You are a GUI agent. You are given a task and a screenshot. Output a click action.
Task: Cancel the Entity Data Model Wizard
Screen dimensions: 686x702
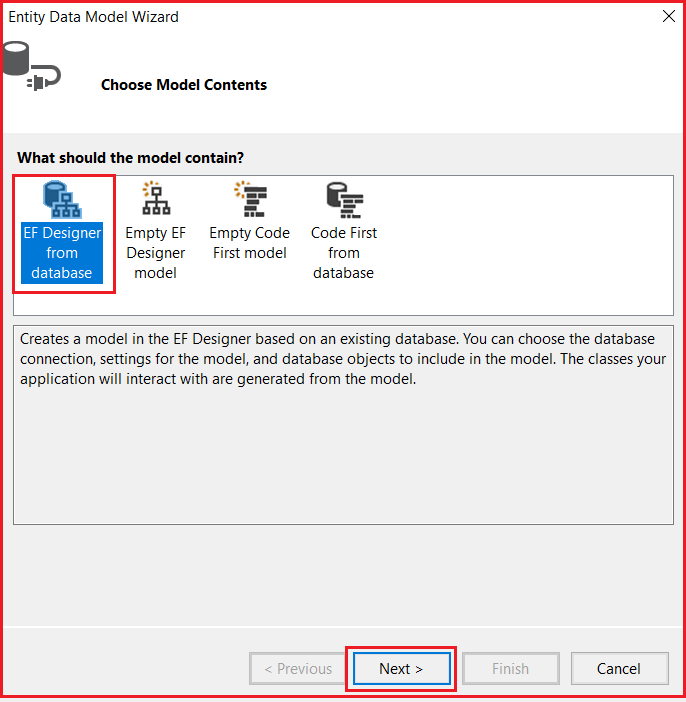pyautogui.click(x=619, y=668)
